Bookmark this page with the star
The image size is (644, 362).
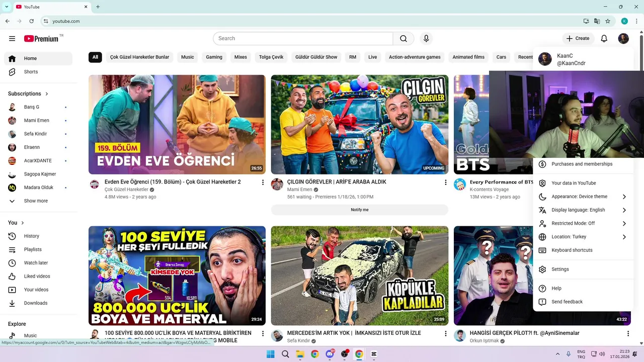click(x=608, y=21)
